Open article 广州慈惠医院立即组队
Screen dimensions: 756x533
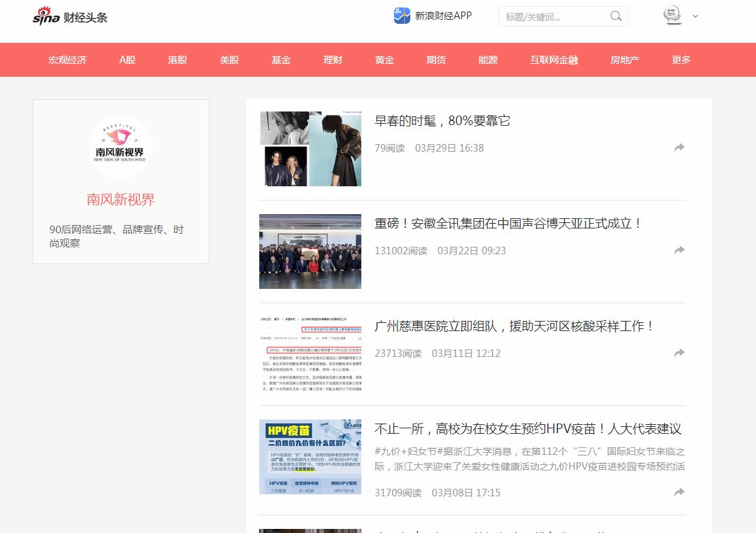tap(514, 326)
